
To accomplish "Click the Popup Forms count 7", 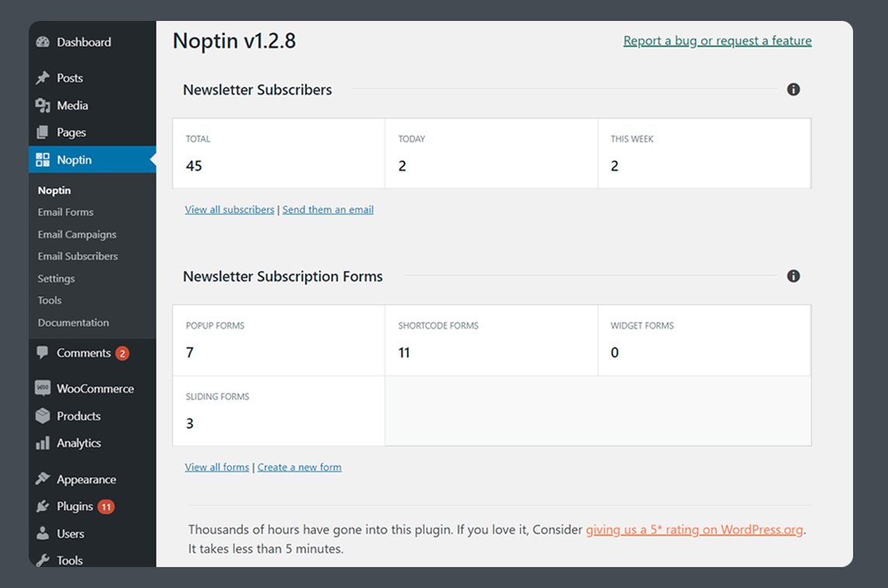I will coord(189,353).
